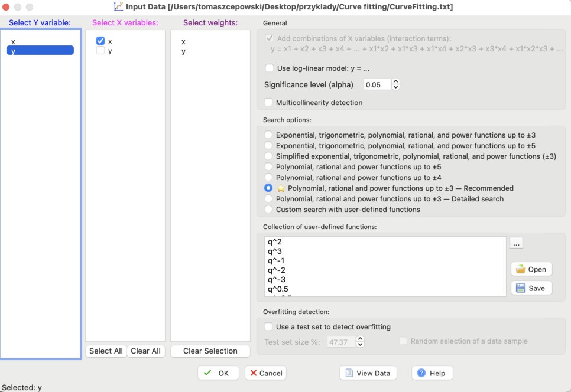571x392 pixels.
Task: Increase the Significance level using the stepper
Action: click(x=395, y=81)
